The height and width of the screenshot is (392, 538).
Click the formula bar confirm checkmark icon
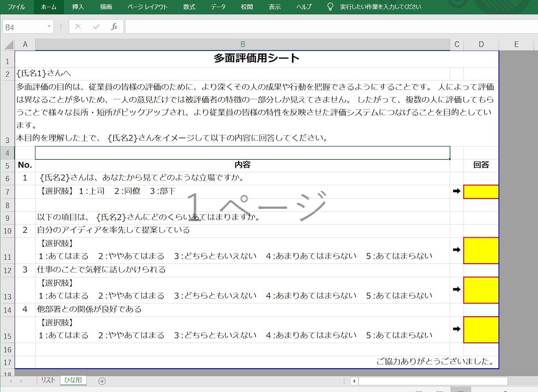[96, 27]
